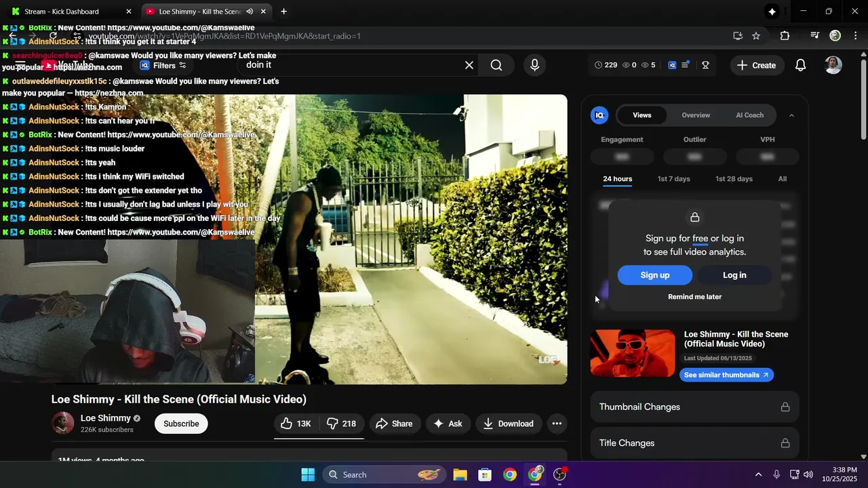The height and width of the screenshot is (488, 868).
Task: Open the YouTube Create button
Action: click(756, 65)
